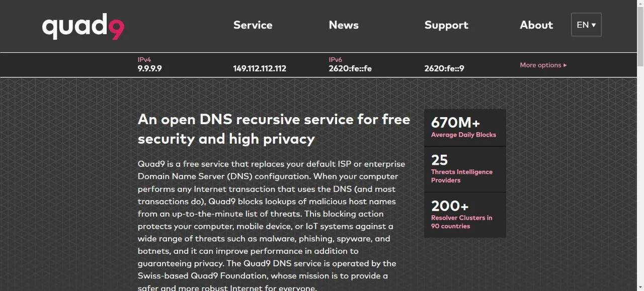
Task: Click the 2620:fe::fe IPv6 address
Action: (350, 68)
